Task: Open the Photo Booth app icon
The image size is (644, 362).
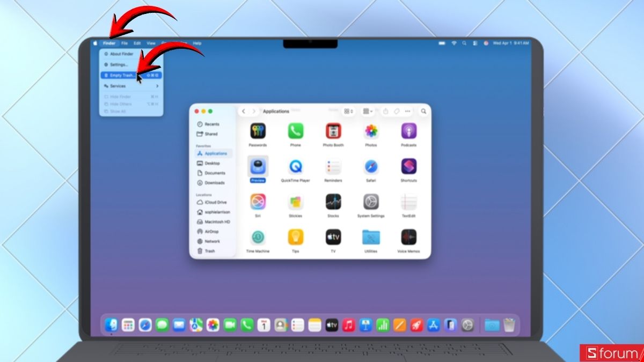Action: 333,131
